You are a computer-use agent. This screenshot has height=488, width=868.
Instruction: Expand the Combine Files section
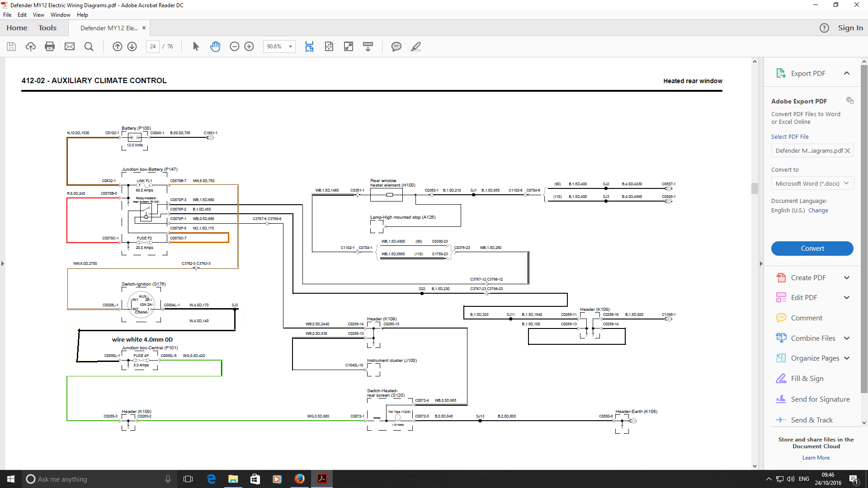(x=847, y=338)
